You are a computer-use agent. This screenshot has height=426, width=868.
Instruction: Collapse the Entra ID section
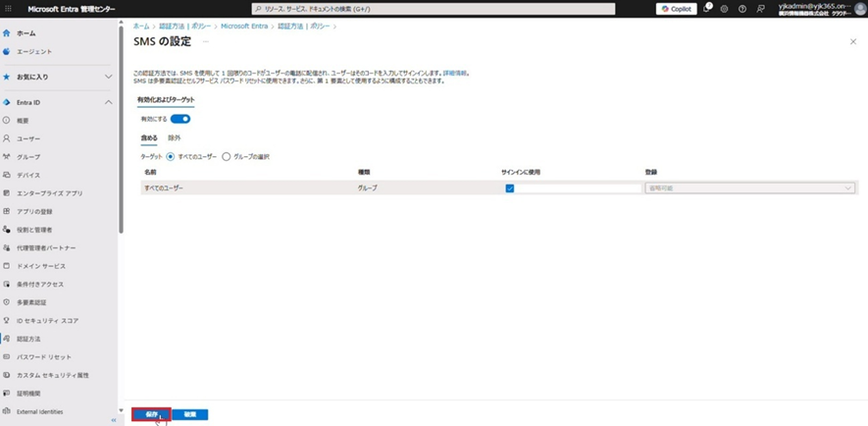coord(108,102)
